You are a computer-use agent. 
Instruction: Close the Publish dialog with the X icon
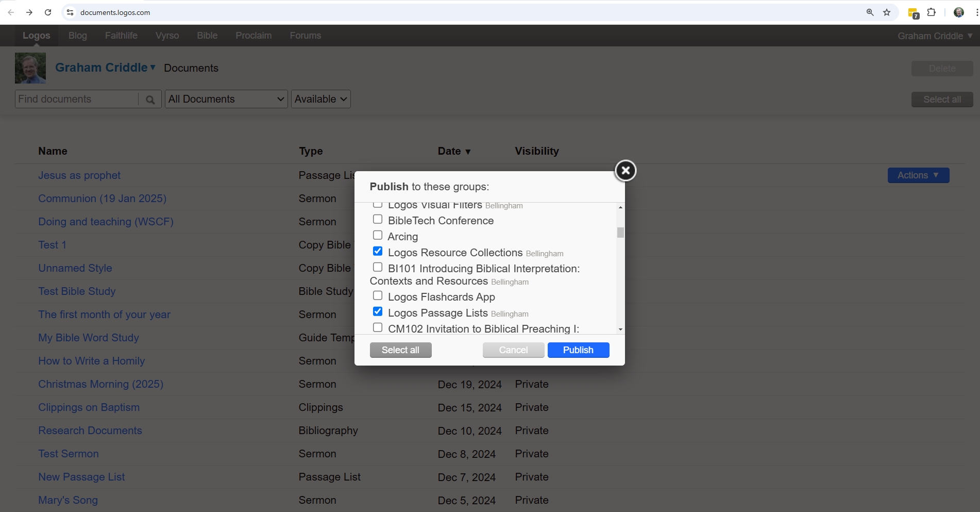coord(626,171)
